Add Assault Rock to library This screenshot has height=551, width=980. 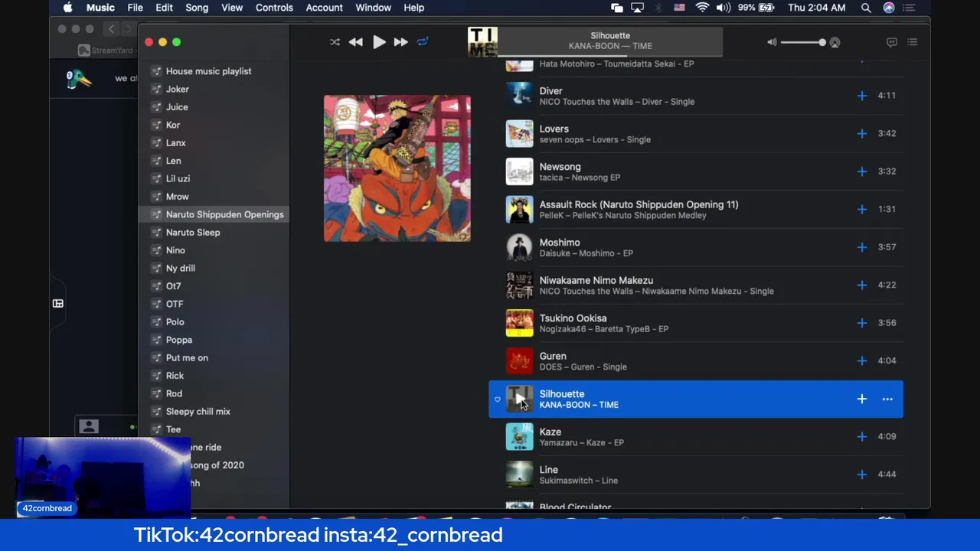[862, 209]
